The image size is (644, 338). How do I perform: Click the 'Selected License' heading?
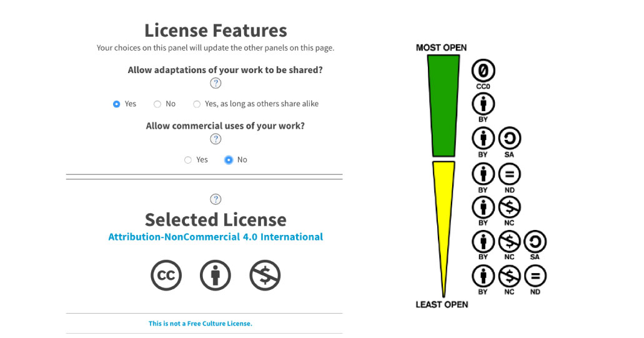[215, 220]
